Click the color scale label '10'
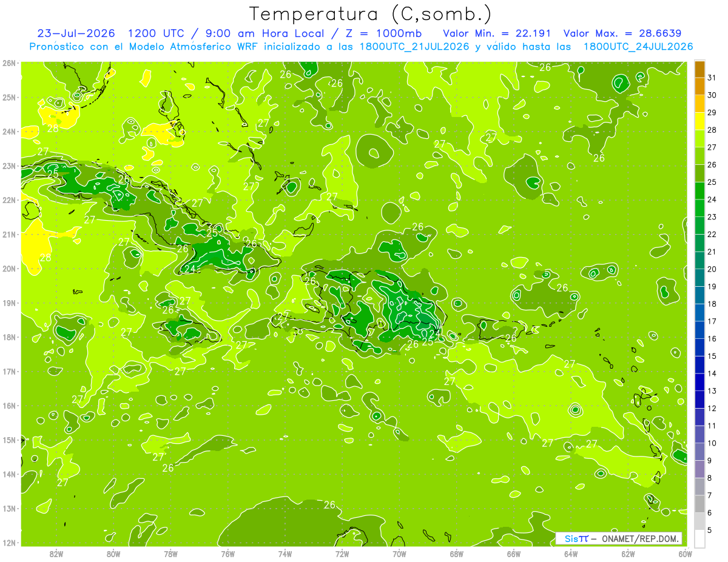Viewport: 728px width, 562px height. 712,443
